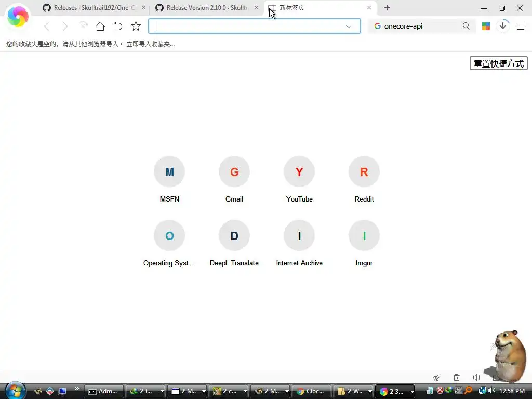Image resolution: width=532 pixels, height=399 pixels.
Task: Open the home page icon
Action: 100,26
